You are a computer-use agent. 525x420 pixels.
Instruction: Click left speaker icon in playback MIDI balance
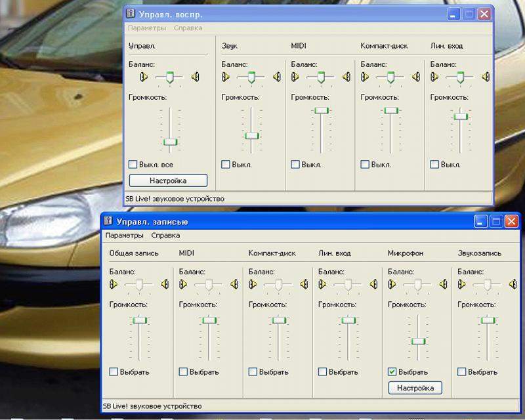pyautogui.click(x=295, y=77)
